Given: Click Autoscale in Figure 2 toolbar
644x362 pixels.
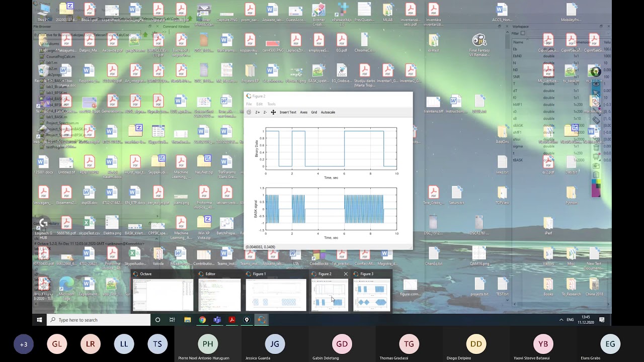Looking at the screenshot, I should (328, 112).
